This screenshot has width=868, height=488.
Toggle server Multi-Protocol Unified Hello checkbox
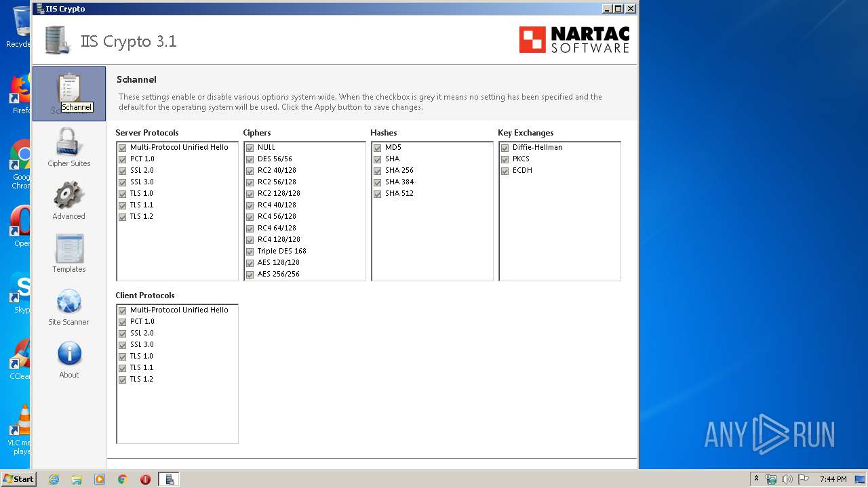(123, 148)
